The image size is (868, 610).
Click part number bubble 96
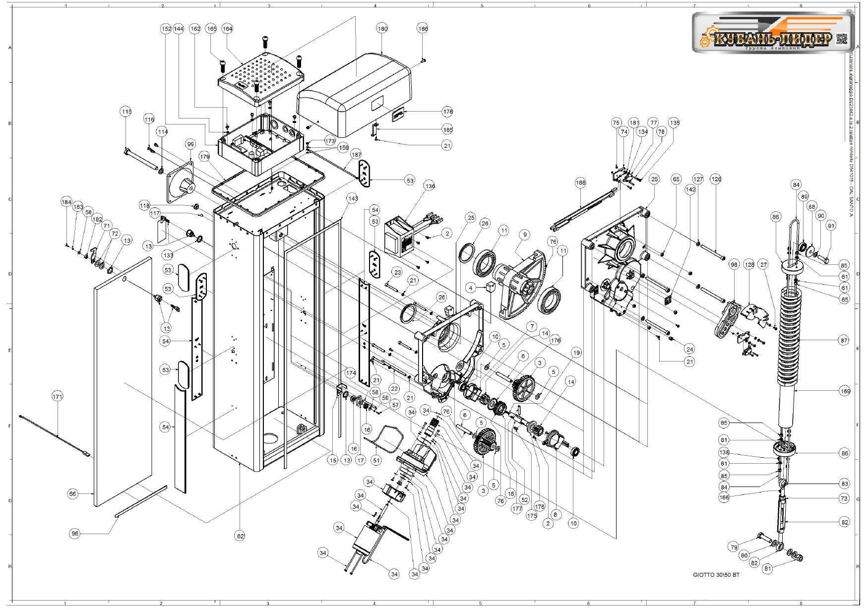75,534
